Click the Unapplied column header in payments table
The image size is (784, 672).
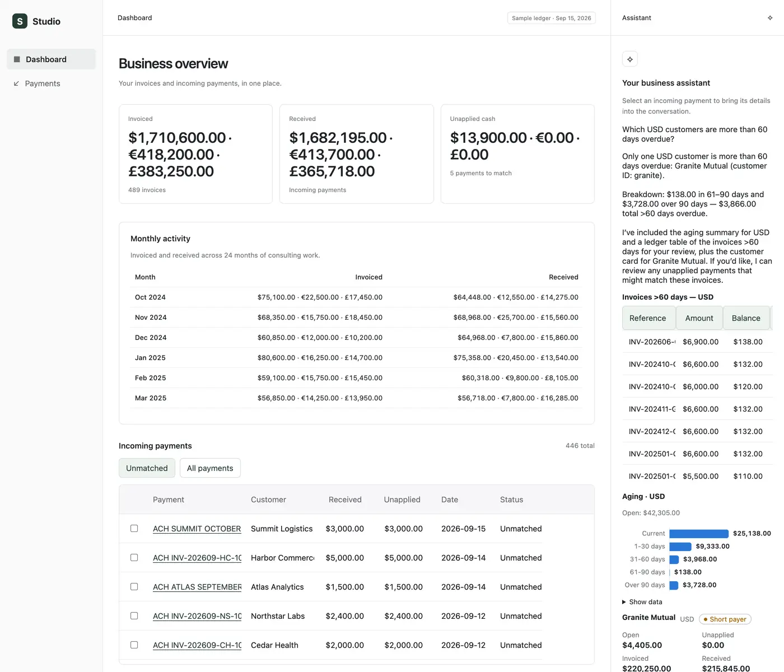[x=402, y=500]
